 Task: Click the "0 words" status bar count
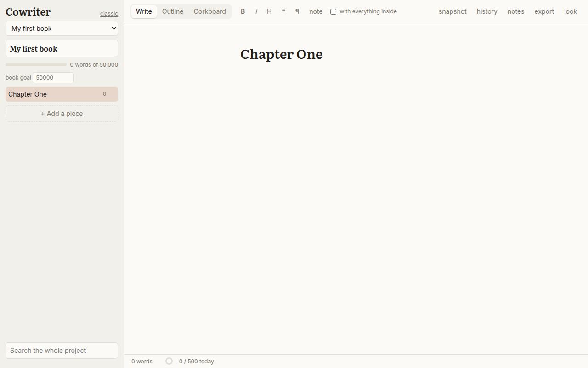pos(142,362)
